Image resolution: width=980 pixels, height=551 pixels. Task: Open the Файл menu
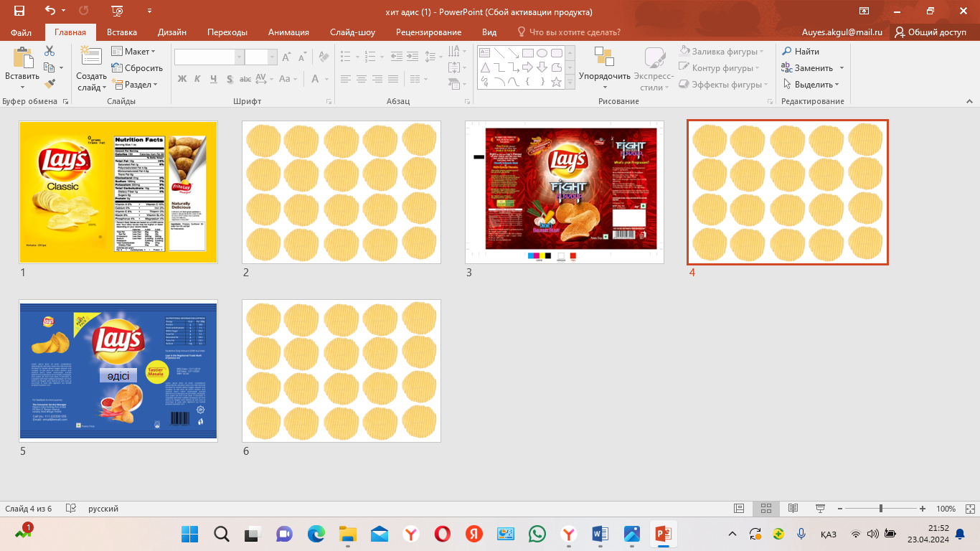pyautogui.click(x=22, y=32)
